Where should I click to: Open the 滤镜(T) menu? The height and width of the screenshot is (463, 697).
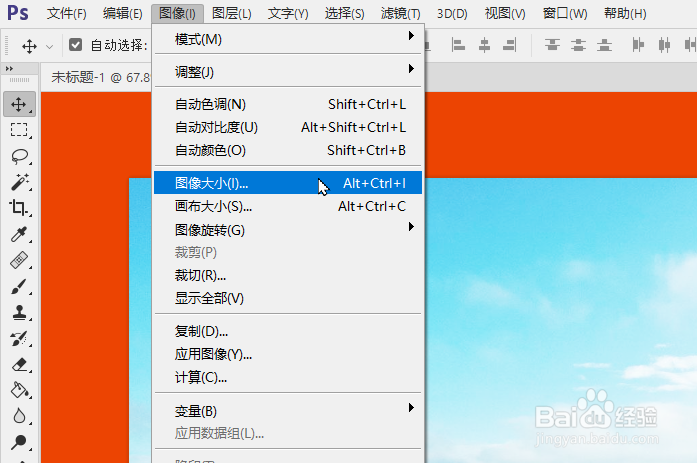click(401, 14)
